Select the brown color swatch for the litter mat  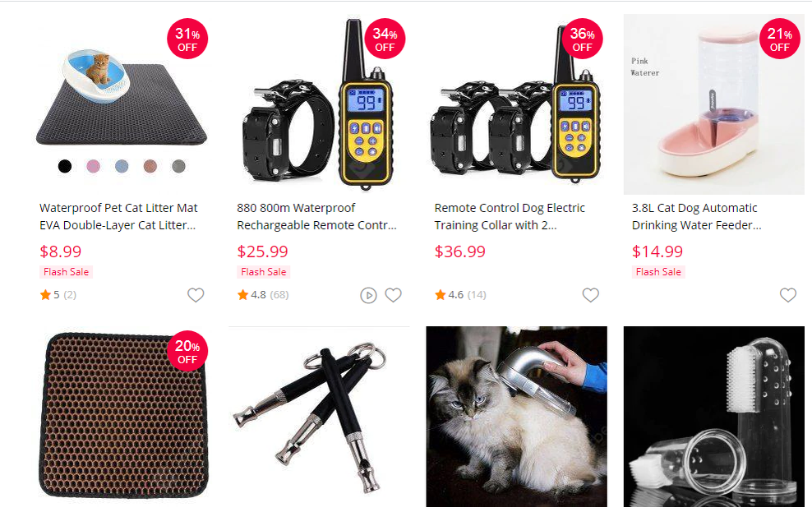pos(150,166)
